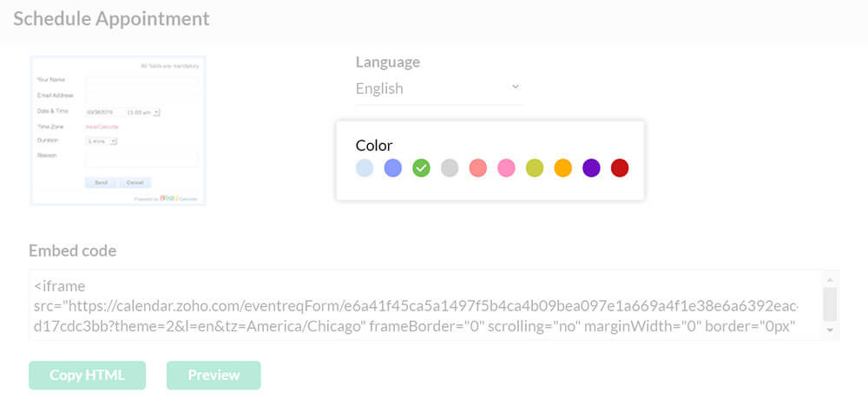Choose the periwinkle blue color swatch
The height and width of the screenshot is (398, 868).
tap(393, 168)
